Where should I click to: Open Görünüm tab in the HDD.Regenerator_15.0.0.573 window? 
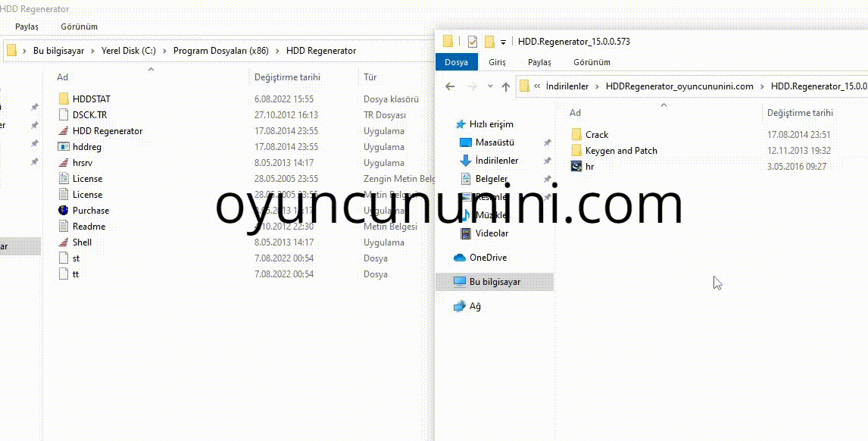(592, 62)
